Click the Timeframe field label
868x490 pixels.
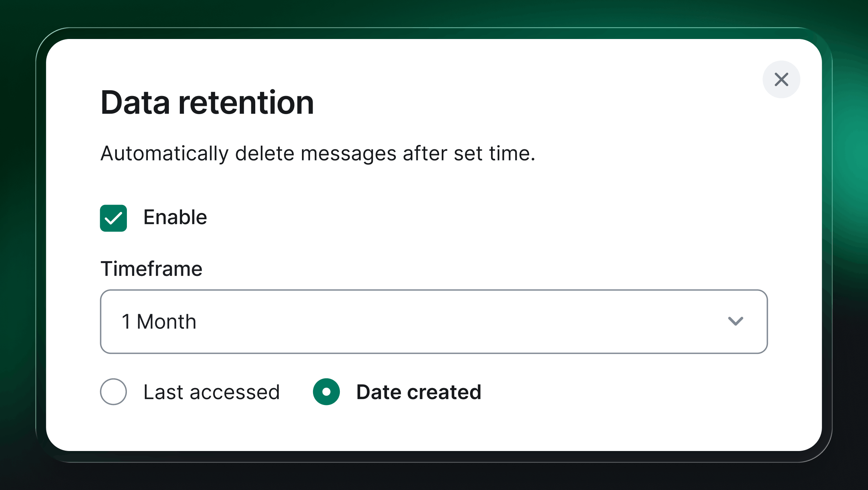click(151, 269)
